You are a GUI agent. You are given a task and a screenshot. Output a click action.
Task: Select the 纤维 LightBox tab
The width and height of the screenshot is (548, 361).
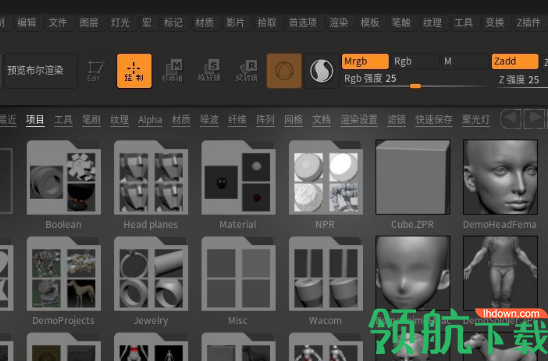pyautogui.click(x=237, y=120)
